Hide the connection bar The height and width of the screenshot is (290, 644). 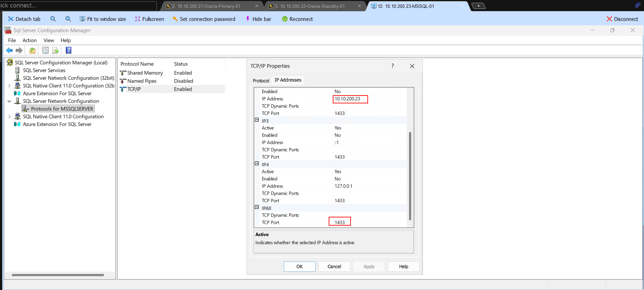258,19
